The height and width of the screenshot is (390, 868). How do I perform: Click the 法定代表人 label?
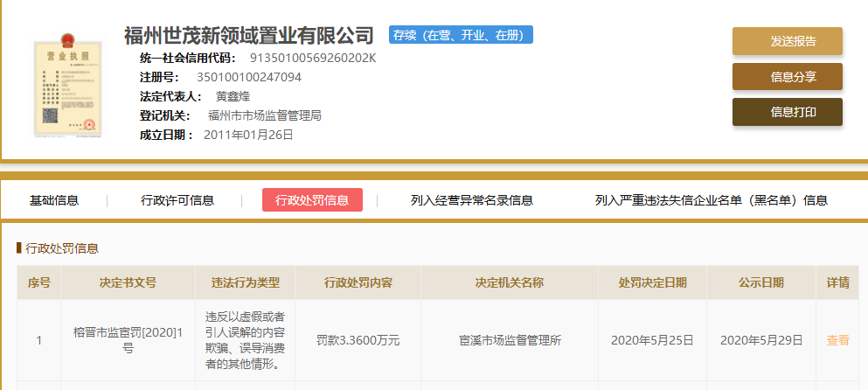click(170, 96)
